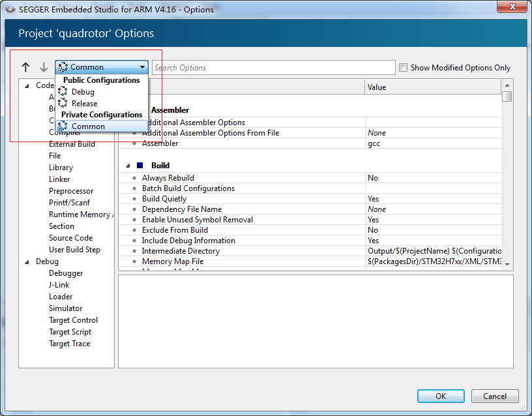Open Loader options category
The height and width of the screenshot is (416, 532).
pos(61,297)
